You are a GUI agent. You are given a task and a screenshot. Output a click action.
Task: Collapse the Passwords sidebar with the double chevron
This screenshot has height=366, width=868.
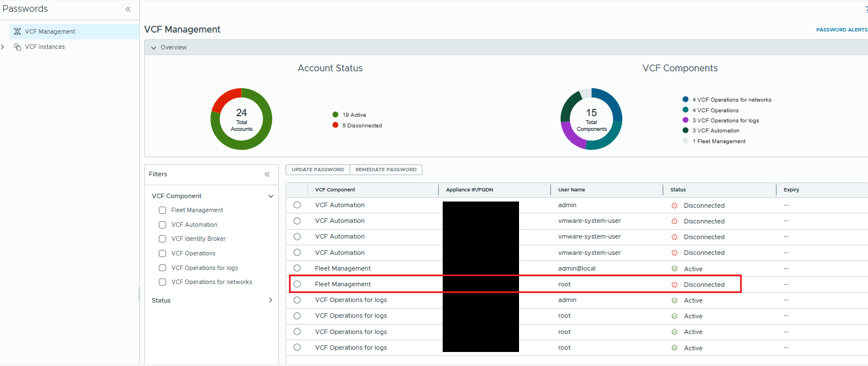coord(128,9)
